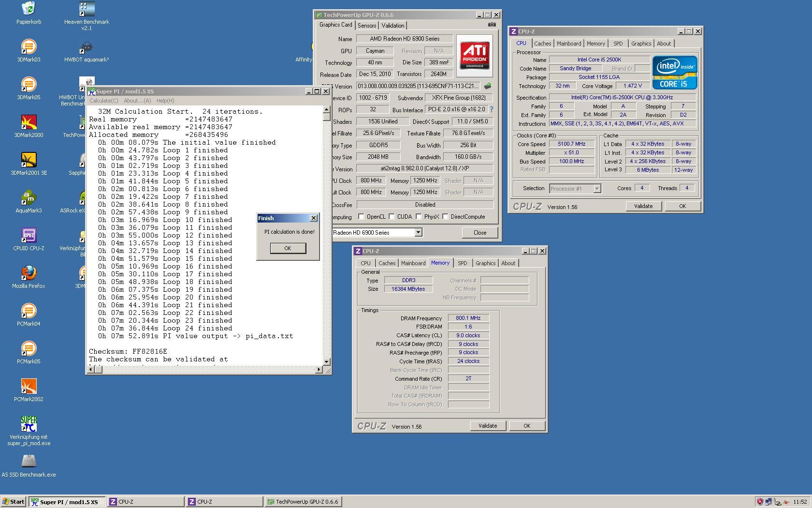
Task: Click the GPU Name field in GPU-Z
Action: point(405,39)
